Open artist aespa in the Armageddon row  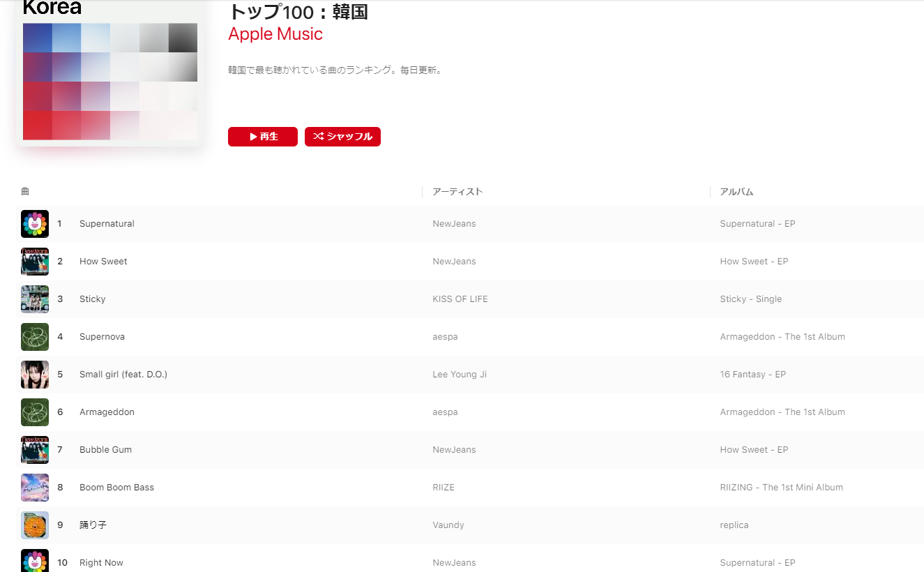pos(445,412)
